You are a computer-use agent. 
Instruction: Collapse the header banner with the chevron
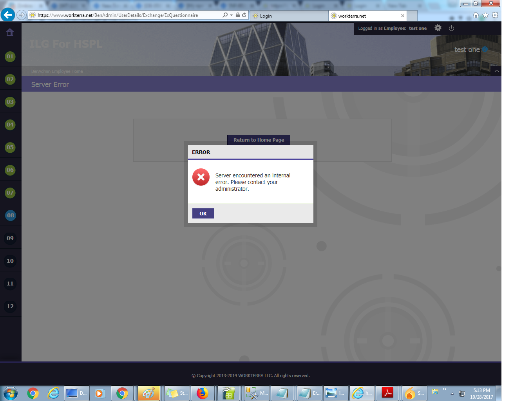[496, 71]
